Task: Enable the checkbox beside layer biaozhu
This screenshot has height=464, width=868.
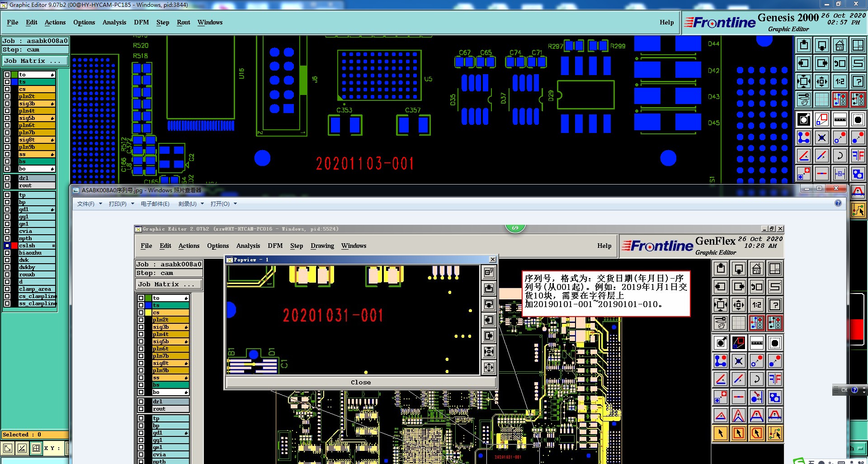Action: coord(7,253)
